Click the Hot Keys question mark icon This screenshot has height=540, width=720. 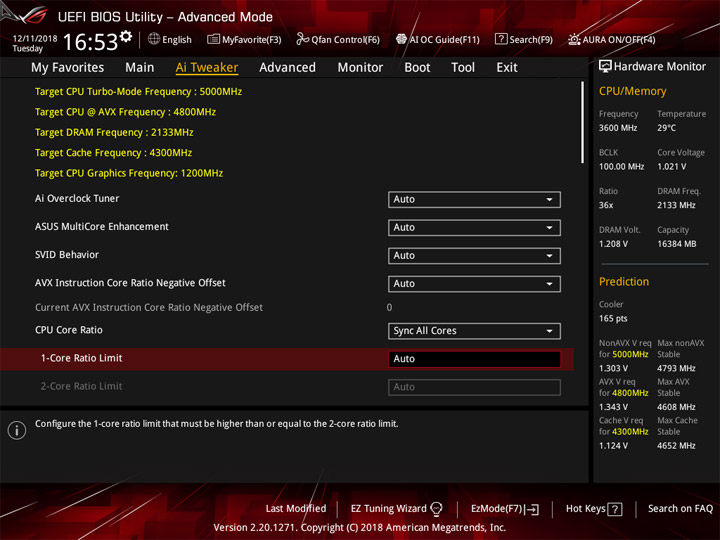615,509
